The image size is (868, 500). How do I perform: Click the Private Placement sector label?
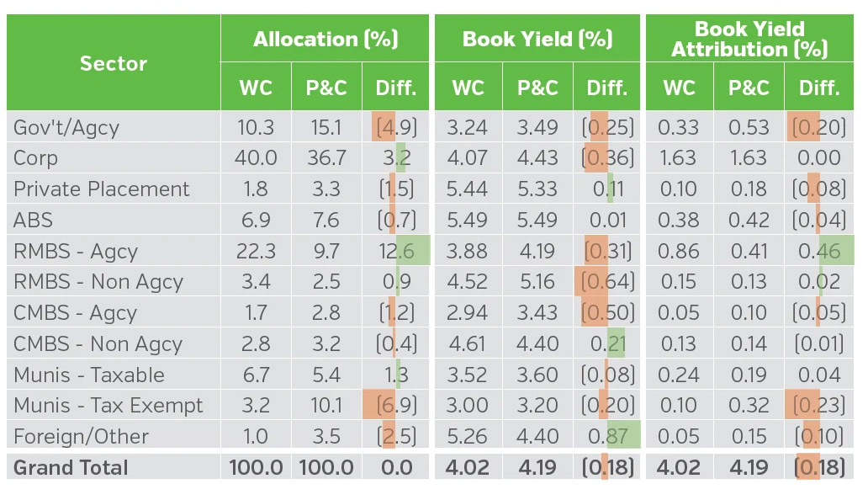pyautogui.click(x=102, y=189)
